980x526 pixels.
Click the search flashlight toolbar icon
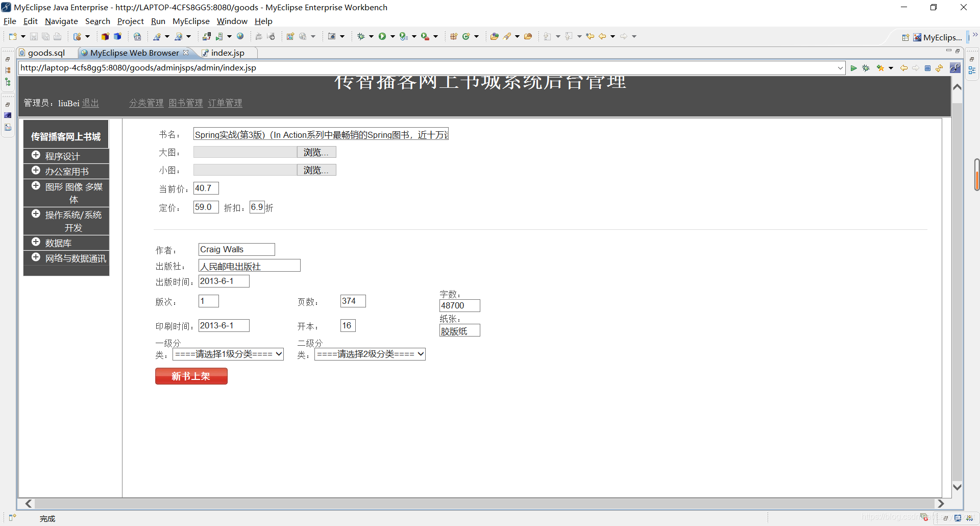pyautogui.click(x=507, y=37)
